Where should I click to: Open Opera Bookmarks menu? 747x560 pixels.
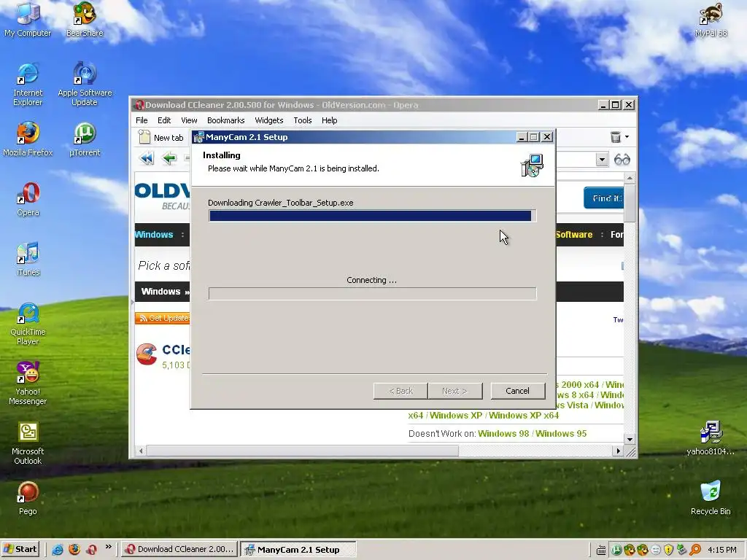[226, 120]
